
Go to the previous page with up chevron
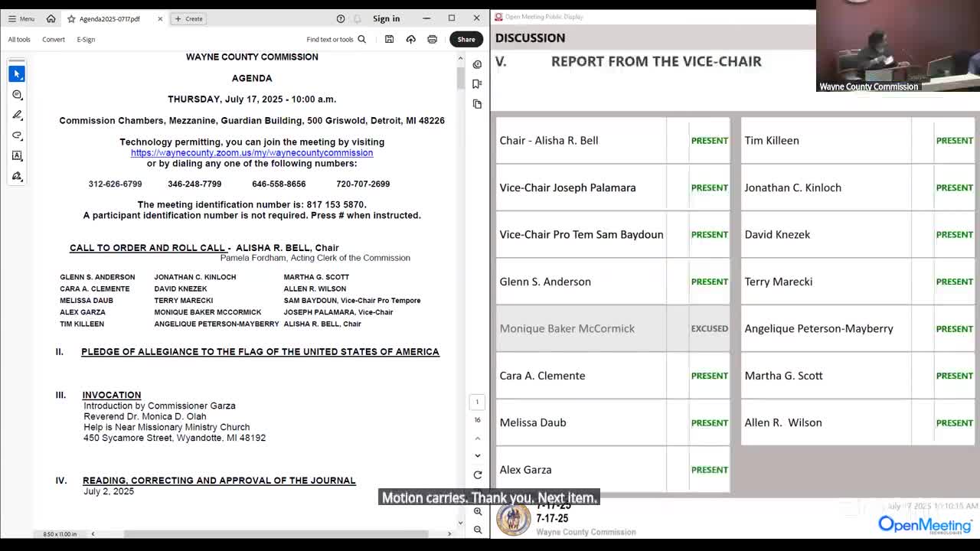(x=477, y=439)
